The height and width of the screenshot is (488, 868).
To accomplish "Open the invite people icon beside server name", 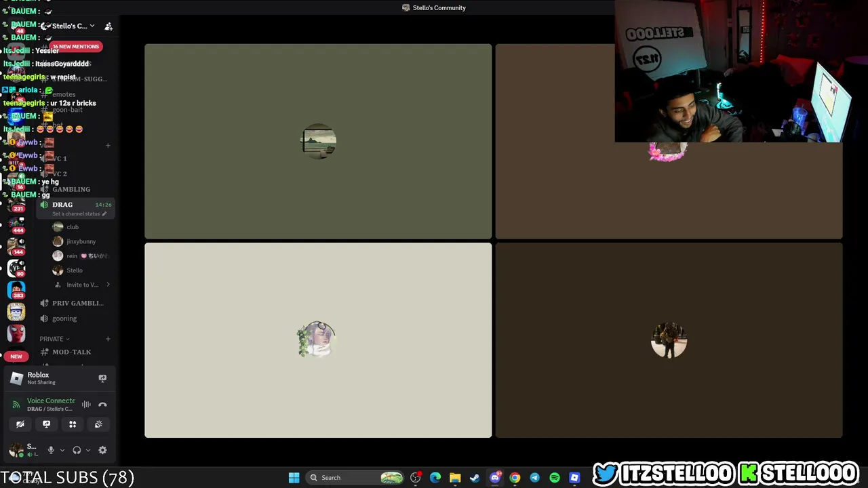I will (x=108, y=26).
